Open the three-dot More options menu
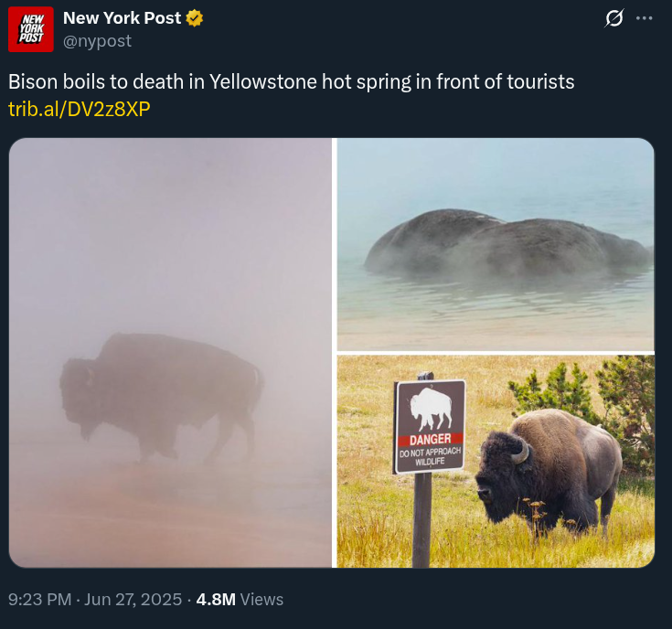 coord(645,18)
